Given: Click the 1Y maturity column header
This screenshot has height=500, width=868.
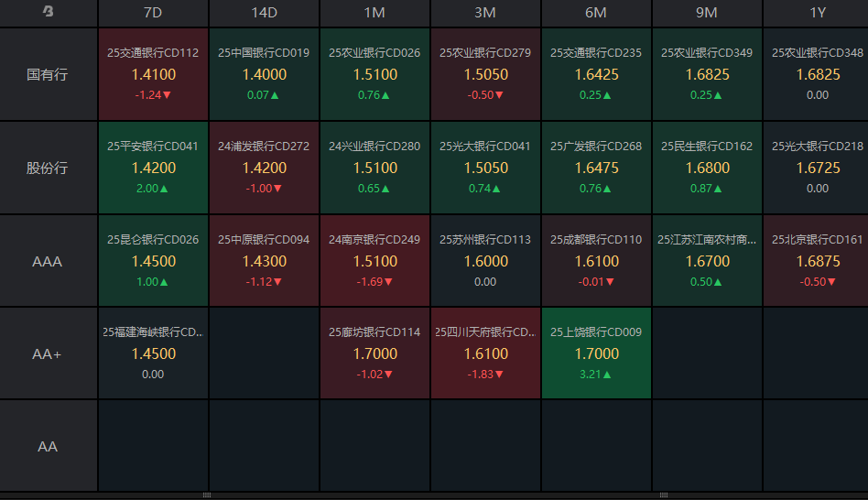Looking at the screenshot, I should [817, 13].
